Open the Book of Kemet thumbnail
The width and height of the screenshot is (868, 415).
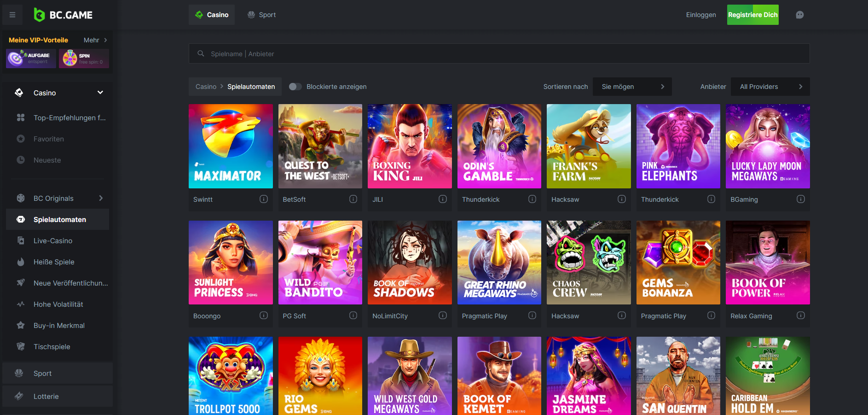[499, 376]
